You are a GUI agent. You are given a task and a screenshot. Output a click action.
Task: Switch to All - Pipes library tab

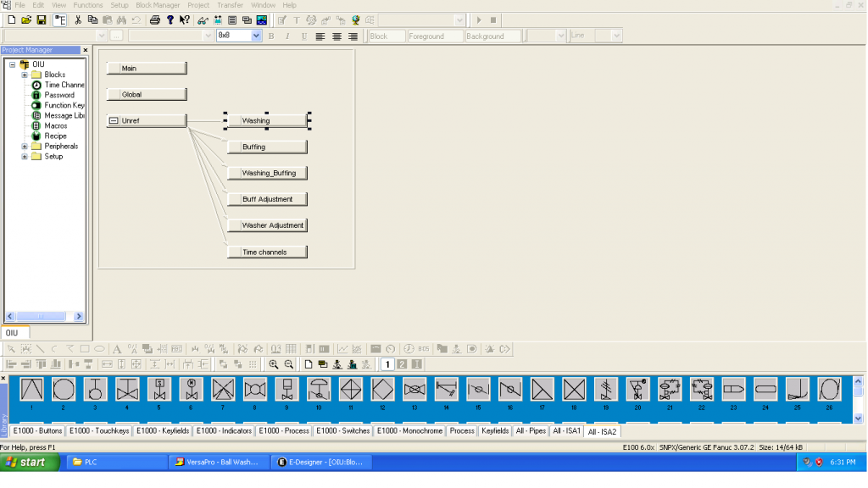point(531,431)
